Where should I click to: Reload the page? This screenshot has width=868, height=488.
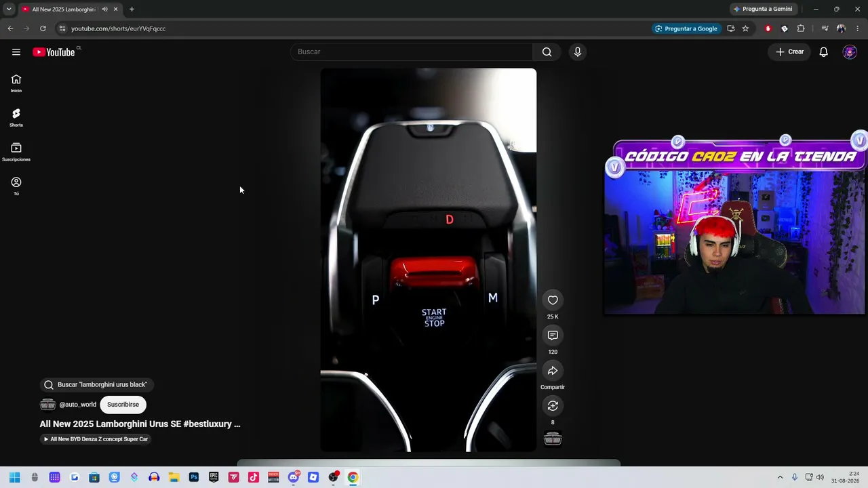[43, 28]
